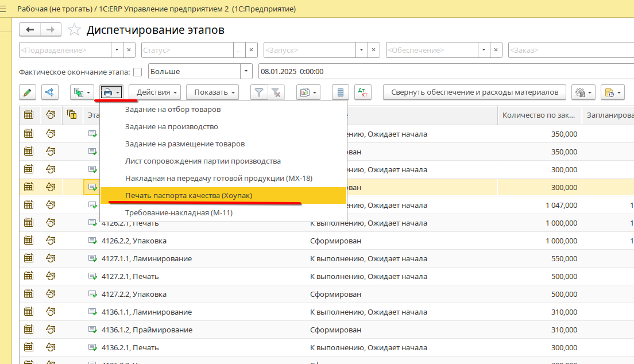This screenshot has width=634, height=364.
Task: Open the printer icon print menu
Action: (x=111, y=92)
